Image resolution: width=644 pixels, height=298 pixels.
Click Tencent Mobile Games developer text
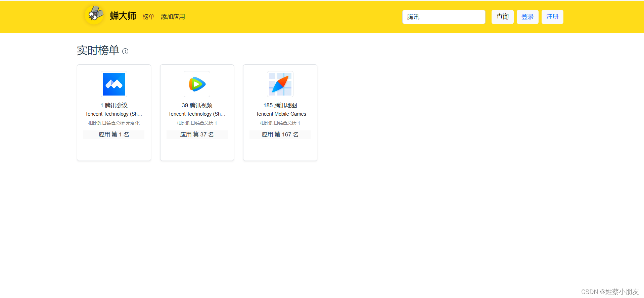(281, 114)
